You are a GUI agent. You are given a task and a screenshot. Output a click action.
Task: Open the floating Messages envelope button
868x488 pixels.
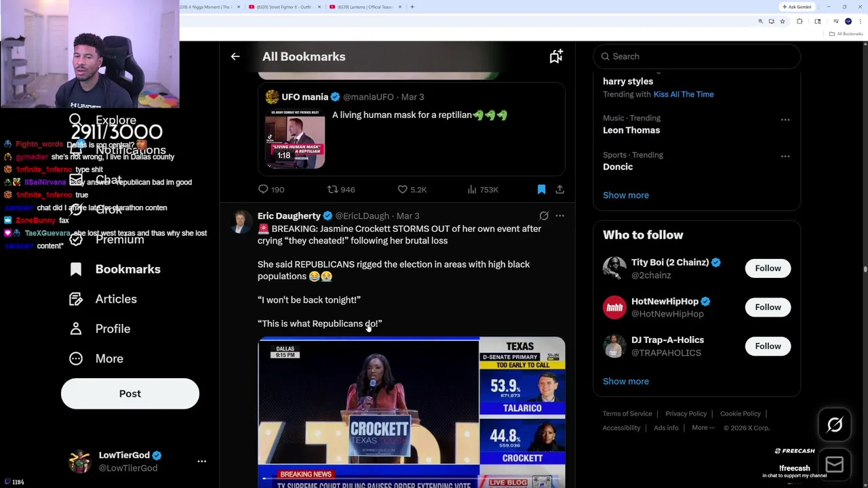(x=835, y=464)
